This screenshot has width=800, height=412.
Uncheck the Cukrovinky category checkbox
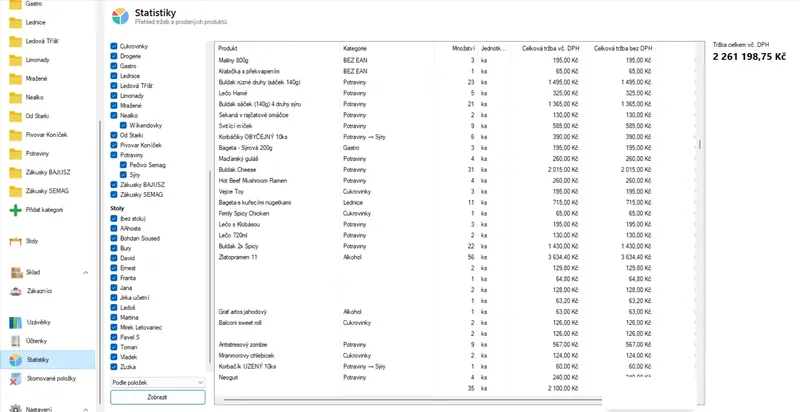[x=114, y=46]
